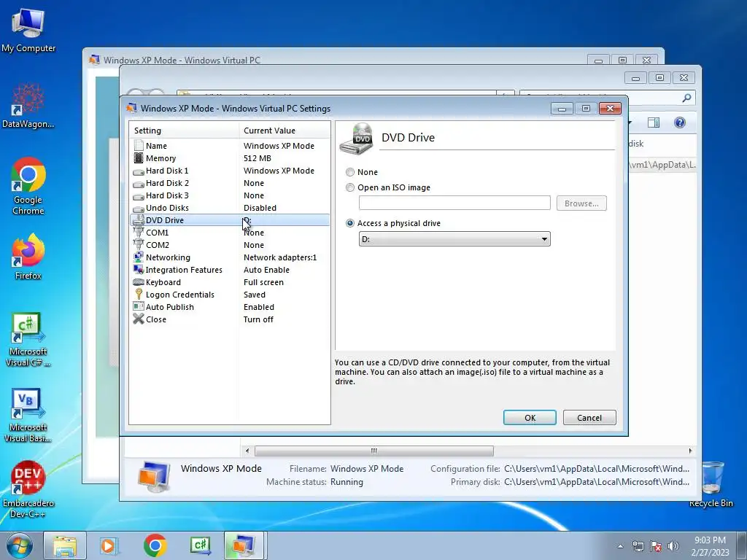This screenshot has height=560, width=747.
Task: Click the Turn off value
Action: tap(258, 319)
